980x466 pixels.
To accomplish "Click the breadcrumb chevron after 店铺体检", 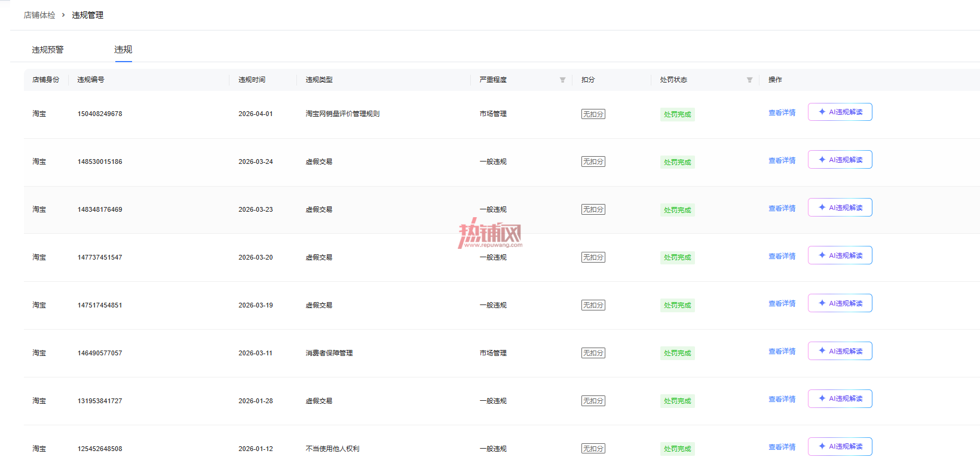I will (63, 15).
